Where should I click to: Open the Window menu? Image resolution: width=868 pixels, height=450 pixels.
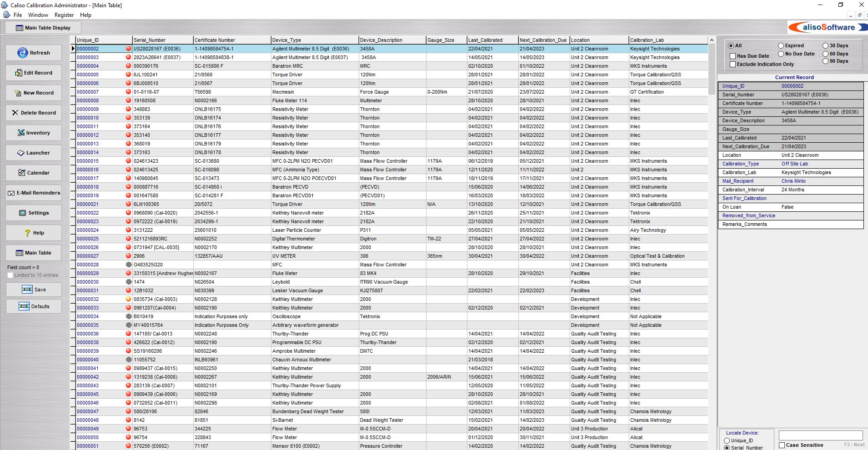(x=38, y=15)
